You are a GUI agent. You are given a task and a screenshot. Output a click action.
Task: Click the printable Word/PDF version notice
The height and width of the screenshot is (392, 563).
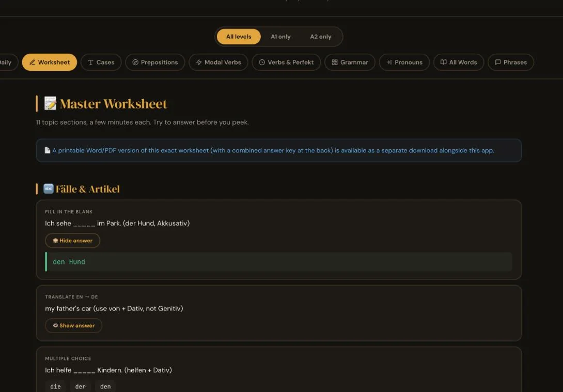tap(278, 150)
